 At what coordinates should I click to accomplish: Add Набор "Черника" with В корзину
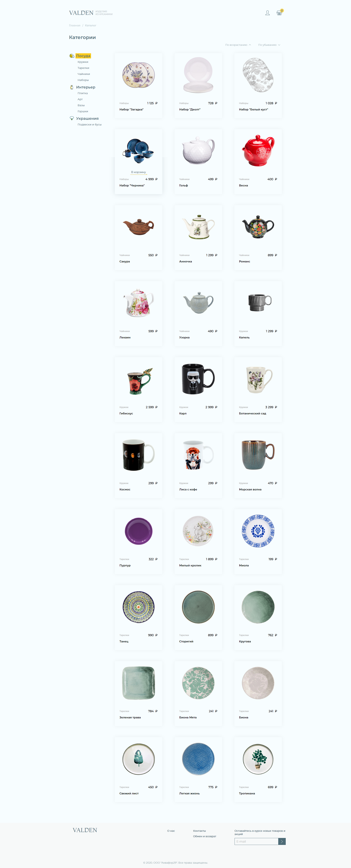coord(138,172)
